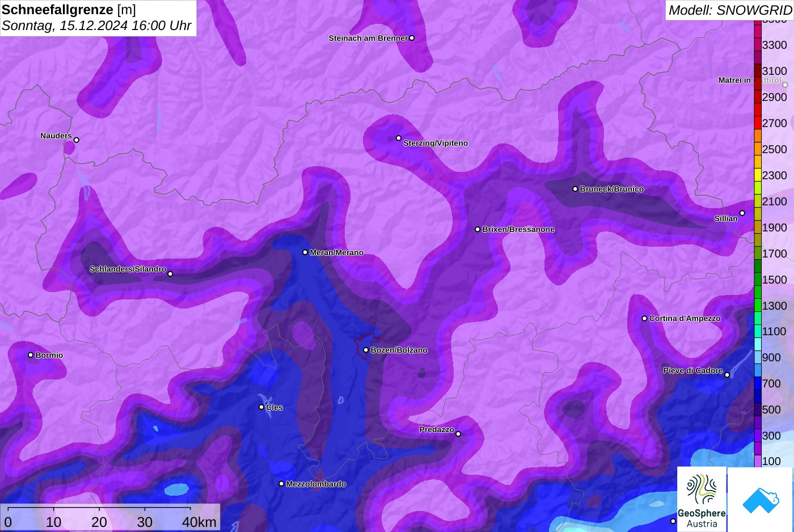794x532 pixels.
Task: Click the Mezzolombardo marker dot
Action: pyautogui.click(x=281, y=484)
